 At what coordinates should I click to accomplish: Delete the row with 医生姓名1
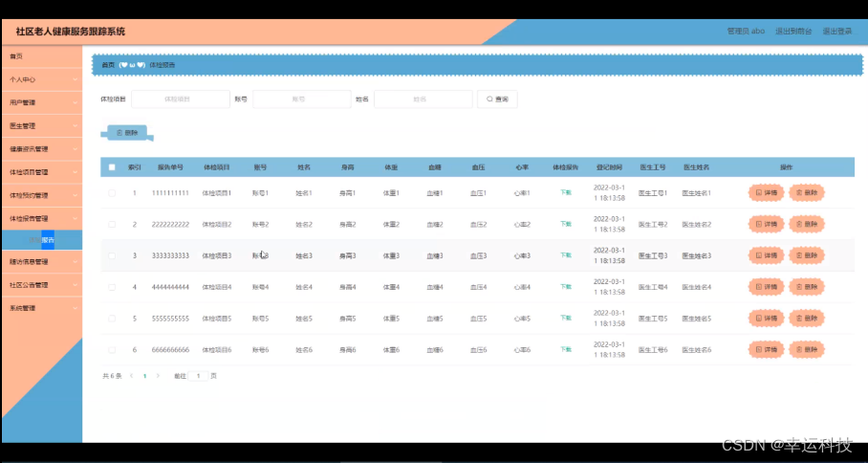(807, 192)
